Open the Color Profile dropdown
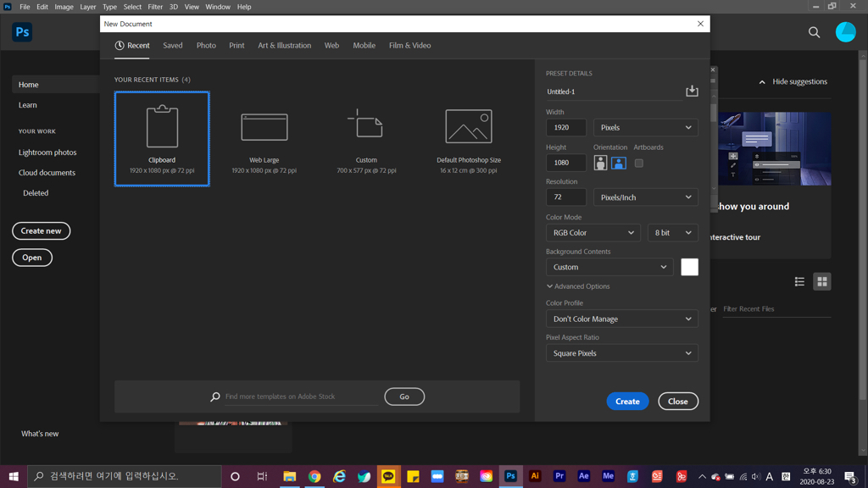This screenshot has width=868, height=488. 621,319
